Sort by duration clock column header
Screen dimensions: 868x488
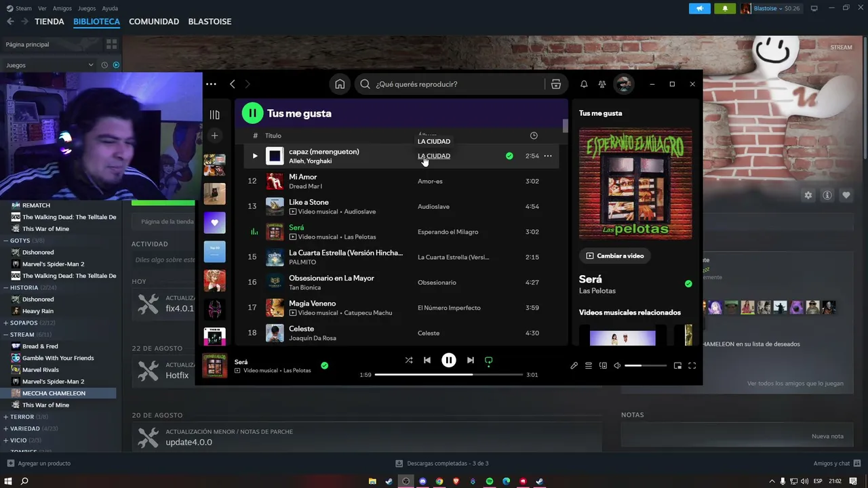[x=534, y=136]
